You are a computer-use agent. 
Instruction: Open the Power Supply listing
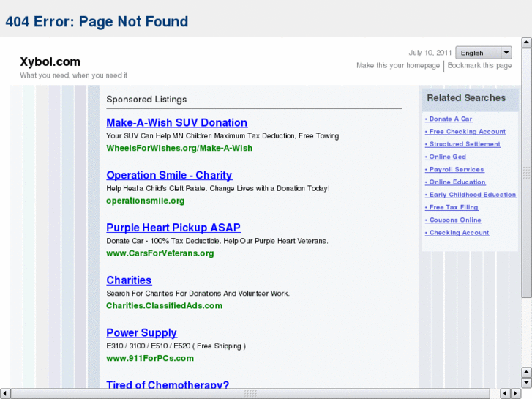[x=141, y=333]
